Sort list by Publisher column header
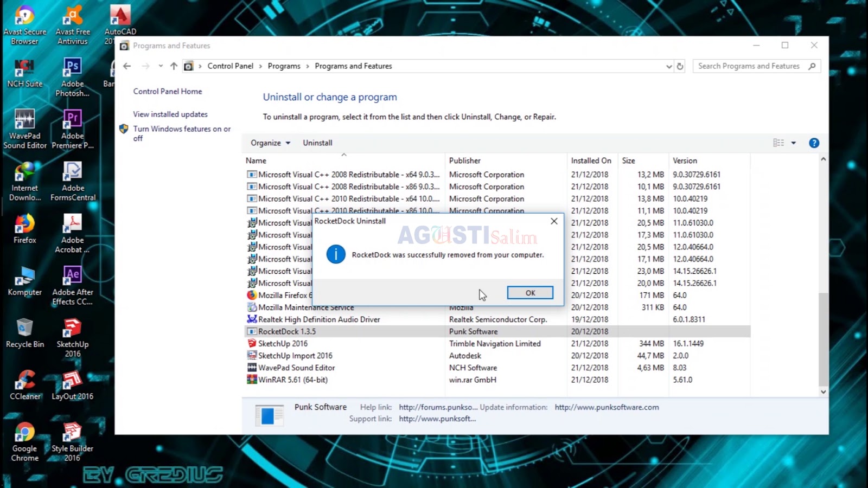 [506, 160]
